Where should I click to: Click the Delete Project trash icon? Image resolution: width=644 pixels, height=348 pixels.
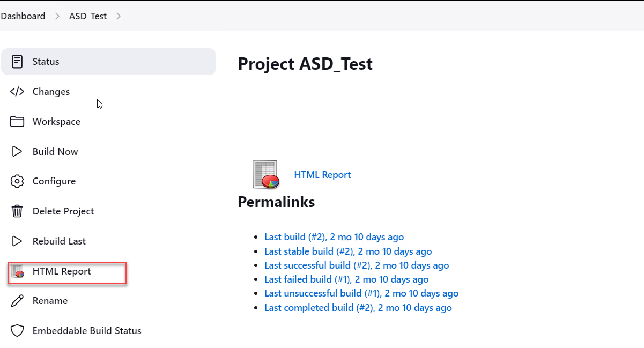[17, 211]
